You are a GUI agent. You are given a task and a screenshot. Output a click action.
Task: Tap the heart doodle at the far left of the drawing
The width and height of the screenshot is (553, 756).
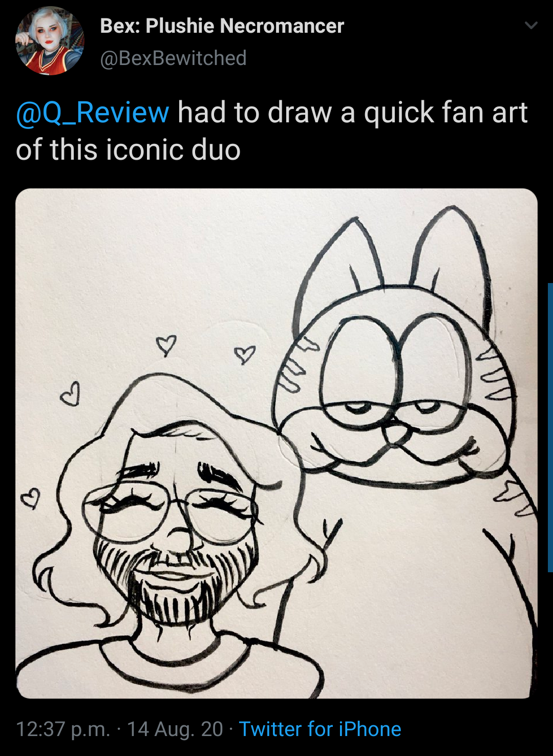point(31,498)
